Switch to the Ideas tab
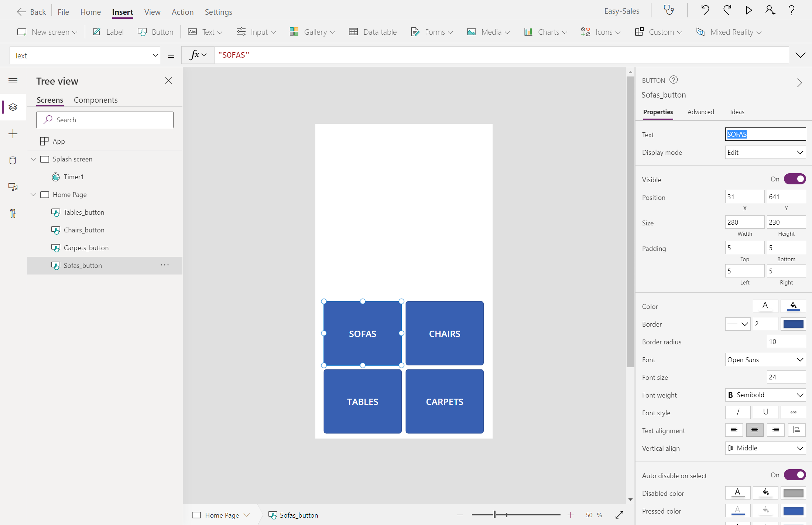812x525 pixels. [737, 112]
